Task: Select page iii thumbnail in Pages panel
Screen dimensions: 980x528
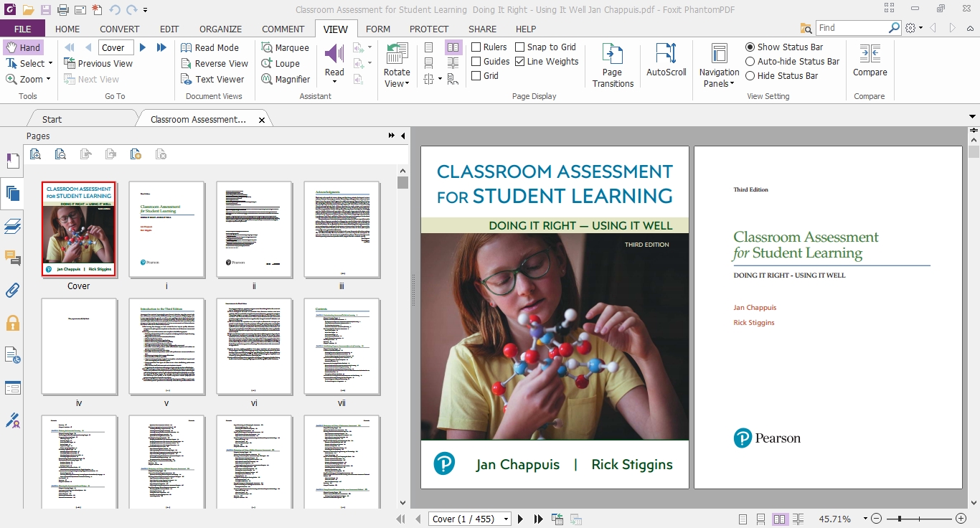Action: pos(342,229)
